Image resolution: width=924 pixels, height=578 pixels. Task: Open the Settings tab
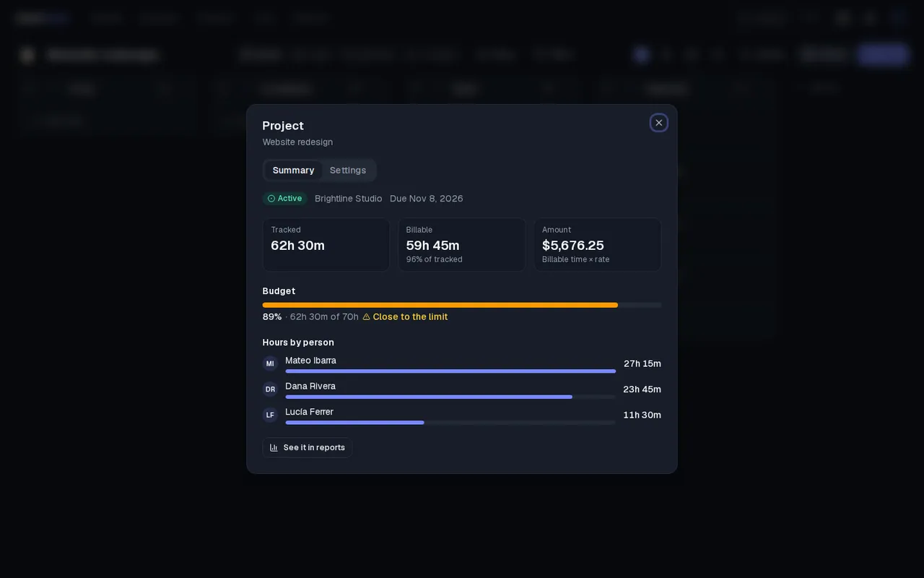(x=348, y=171)
